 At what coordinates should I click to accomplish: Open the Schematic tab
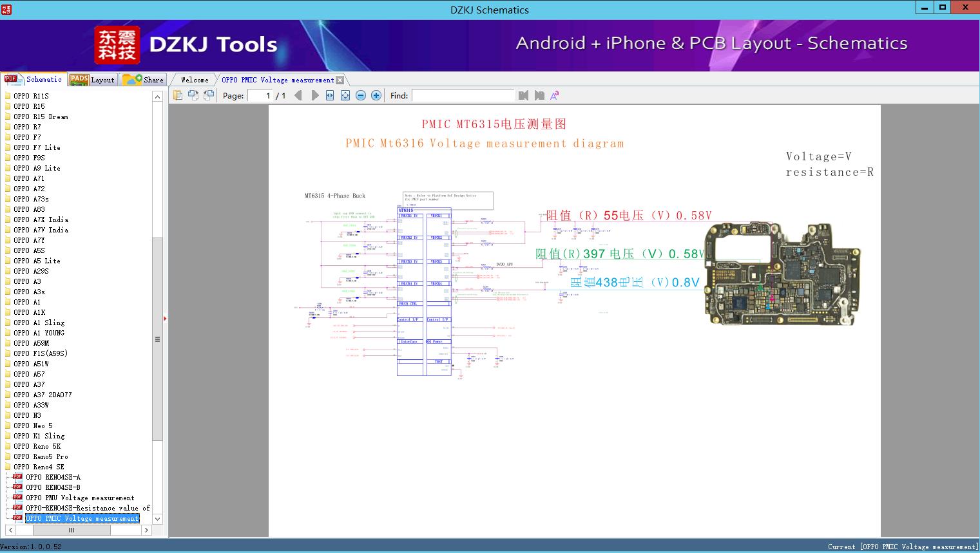34,79
